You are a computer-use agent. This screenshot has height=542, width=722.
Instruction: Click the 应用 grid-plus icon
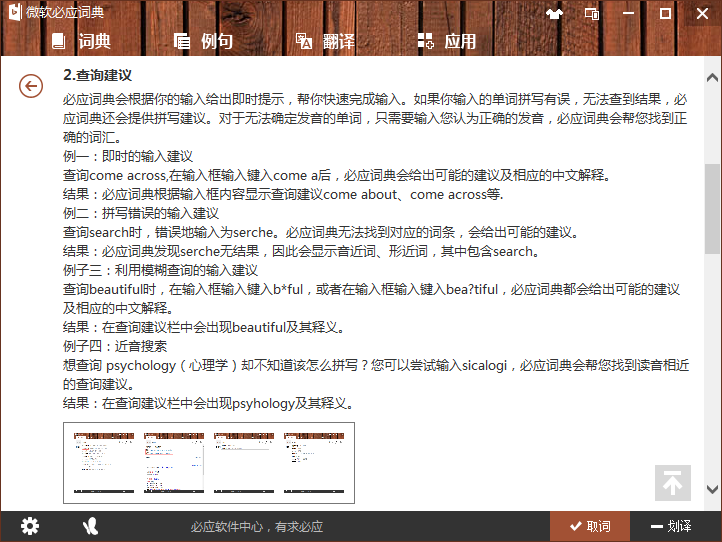[x=425, y=41]
